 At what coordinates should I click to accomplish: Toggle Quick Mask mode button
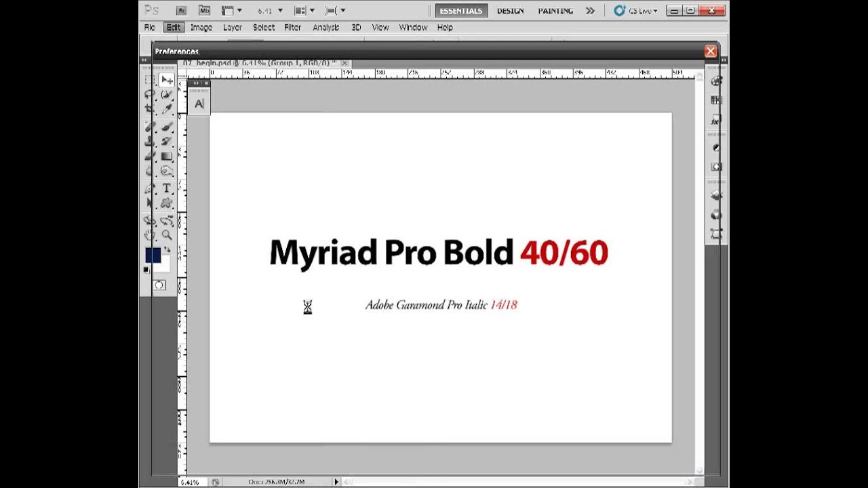159,285
